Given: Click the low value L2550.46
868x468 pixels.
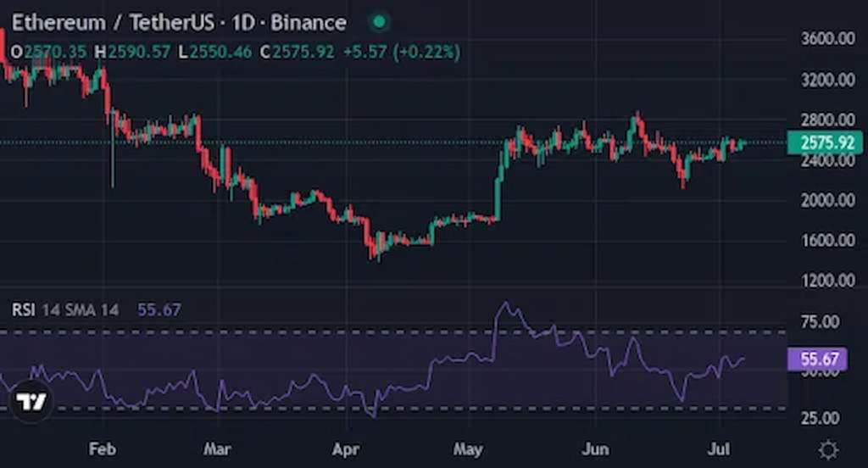Looking at the screenshot, I should click(214, 52).
